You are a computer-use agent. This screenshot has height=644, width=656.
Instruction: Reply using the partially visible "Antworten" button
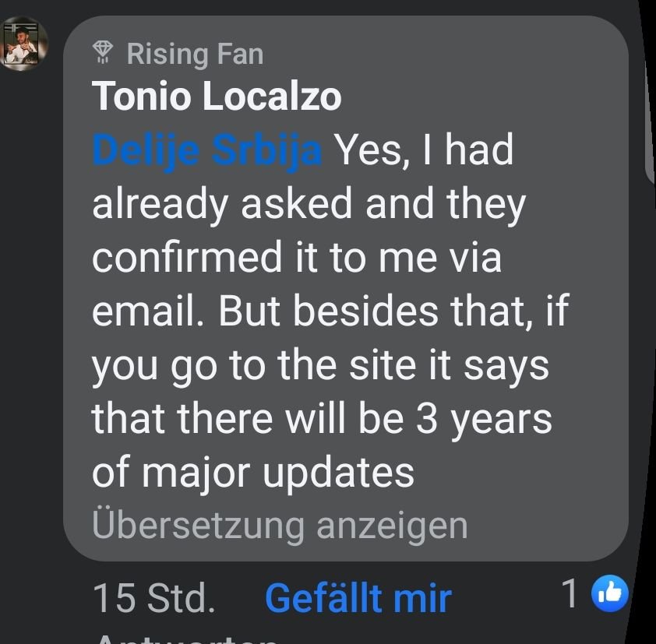coord(187,639)
